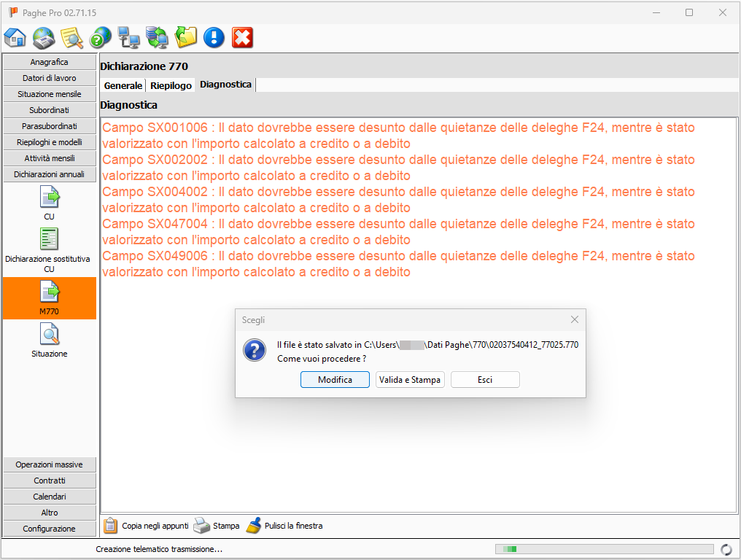This screenshot has height=560, width=741.
Task: Open the CU item in sidebar
Action: [x=49, y=203]
